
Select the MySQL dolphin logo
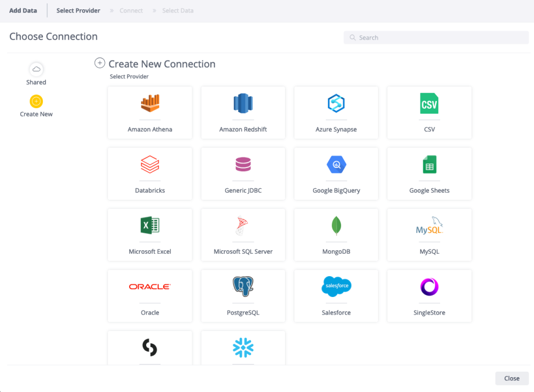pyautogui.click(x=429, y=225)
